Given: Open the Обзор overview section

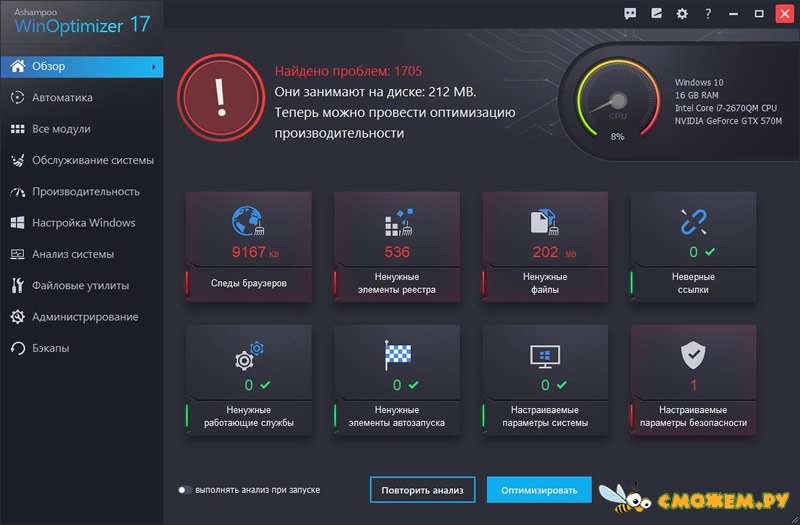Looking at the screenshot, I should click(82, 67).
